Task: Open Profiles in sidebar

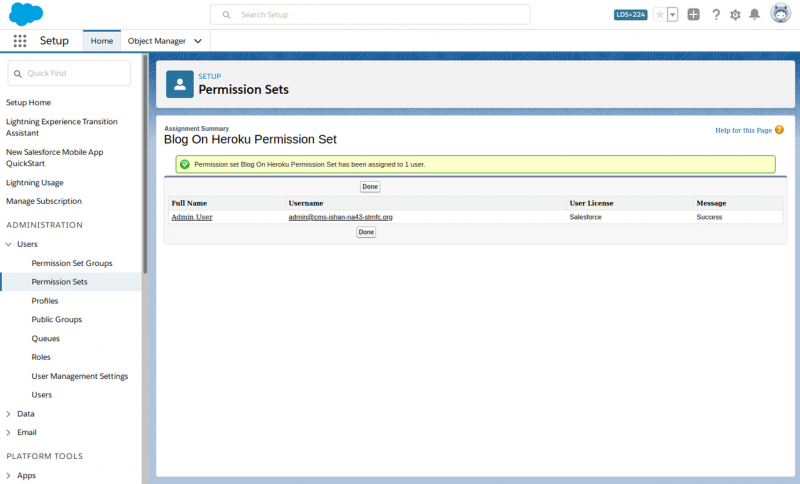Action: coord(45,301)
